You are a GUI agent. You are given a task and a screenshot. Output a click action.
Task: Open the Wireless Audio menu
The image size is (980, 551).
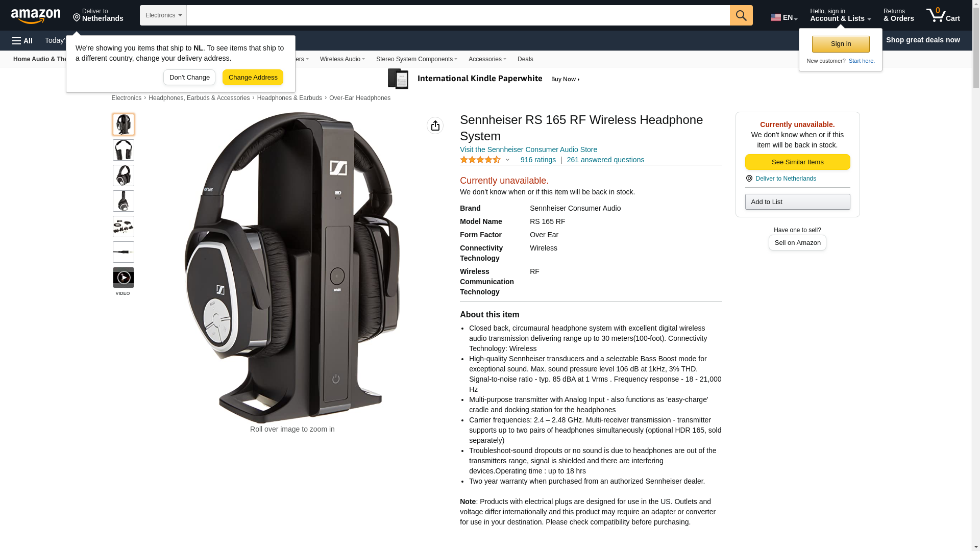pyautogui.click(x=342, y=59)
